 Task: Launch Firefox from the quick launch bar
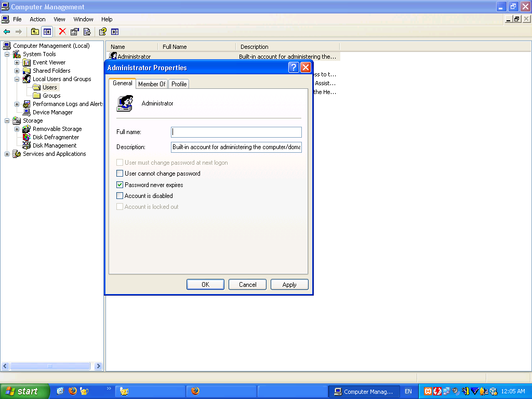point(72,391)
